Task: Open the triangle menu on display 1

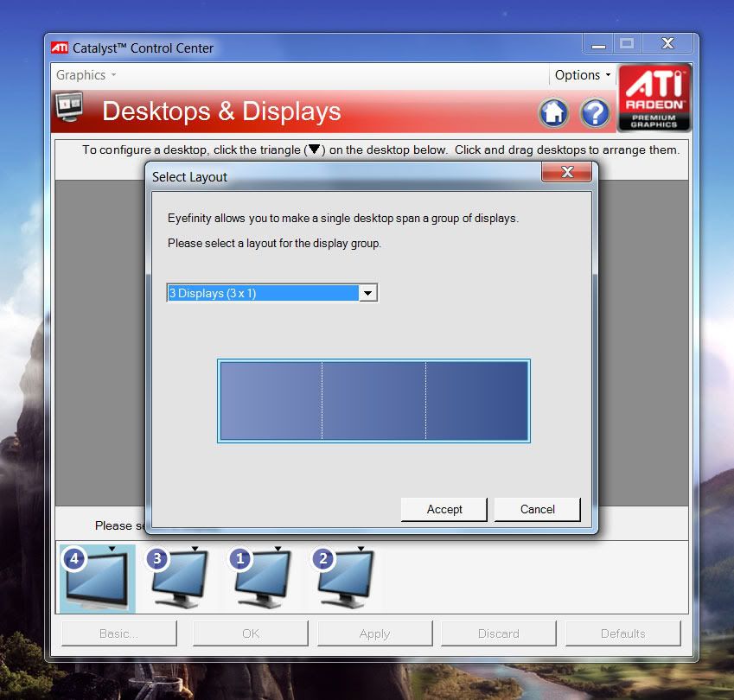Action: tap(278, 549)
